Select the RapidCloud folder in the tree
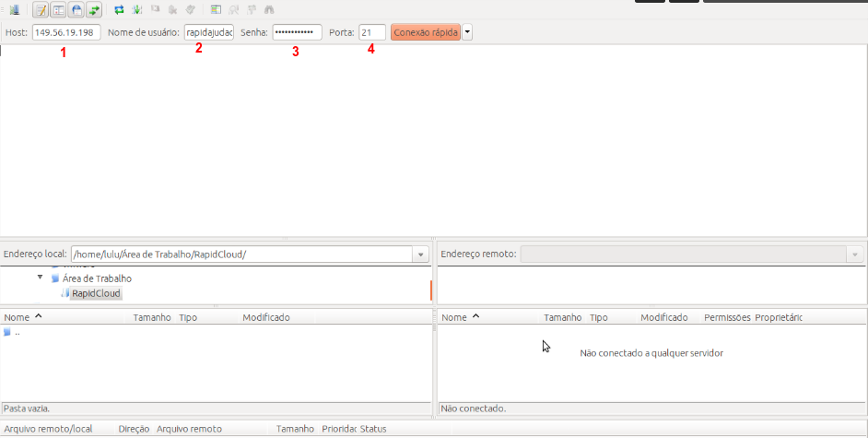The width and height of the screenshot is (868, 438). point(96,293)
